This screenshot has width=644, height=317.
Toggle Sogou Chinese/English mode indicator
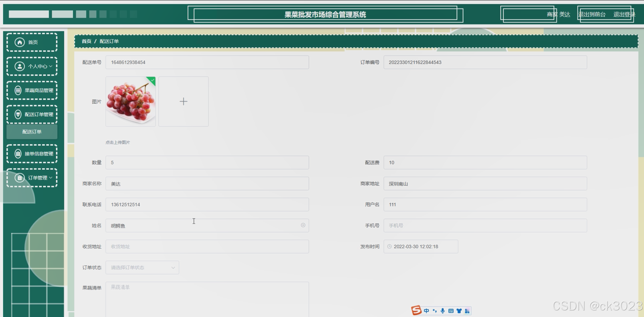pos(426,311)
